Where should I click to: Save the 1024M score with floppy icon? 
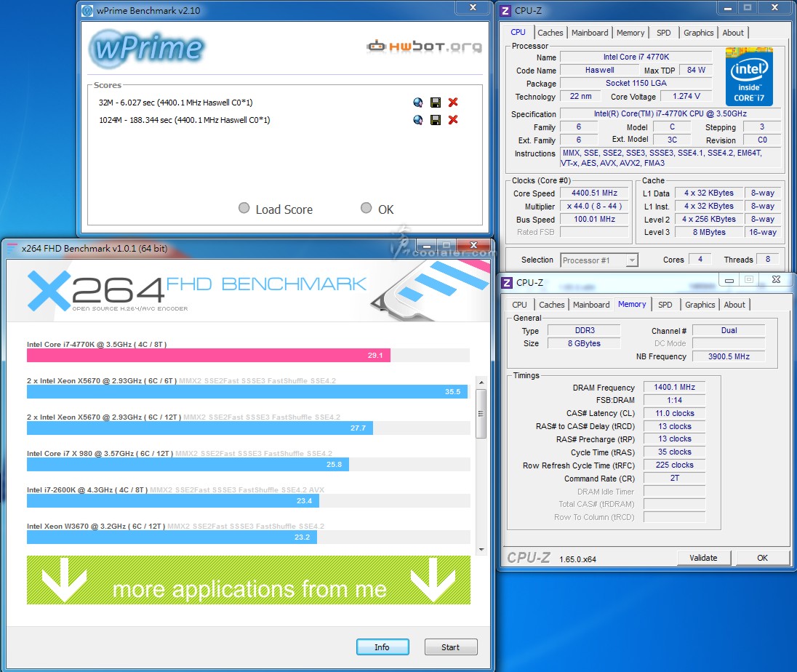(436, 120)
